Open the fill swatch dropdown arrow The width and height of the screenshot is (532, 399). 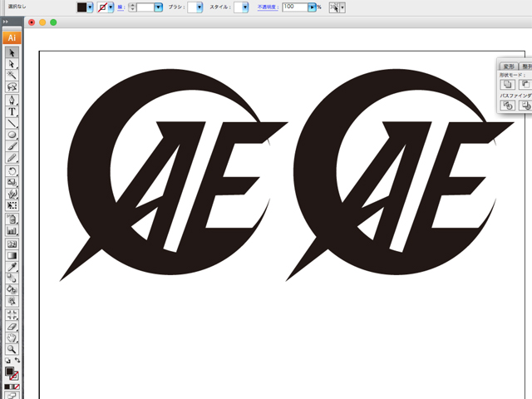[x=90, y=7]
